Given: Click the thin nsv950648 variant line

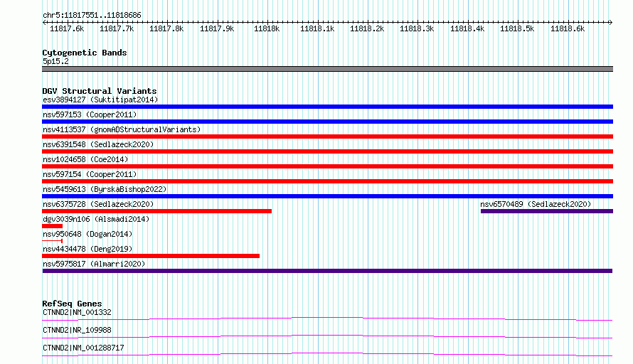Looking at the screenshot, I should click(x=52, y=241).
